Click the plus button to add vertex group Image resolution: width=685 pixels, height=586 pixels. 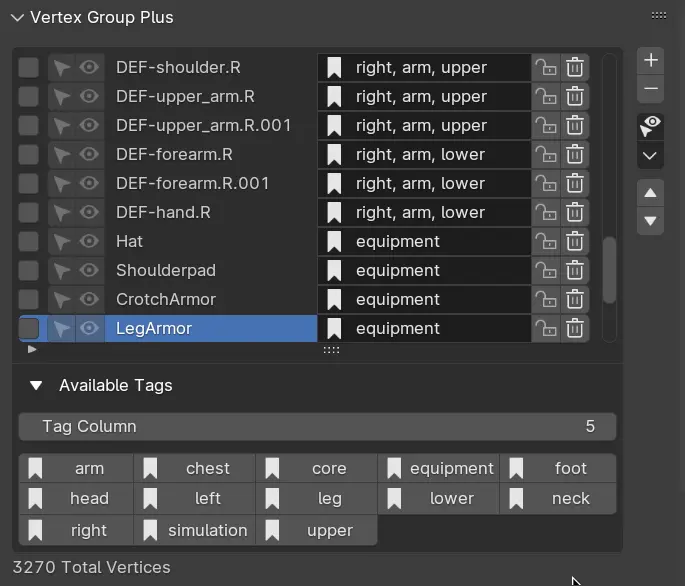pos(651,61)
